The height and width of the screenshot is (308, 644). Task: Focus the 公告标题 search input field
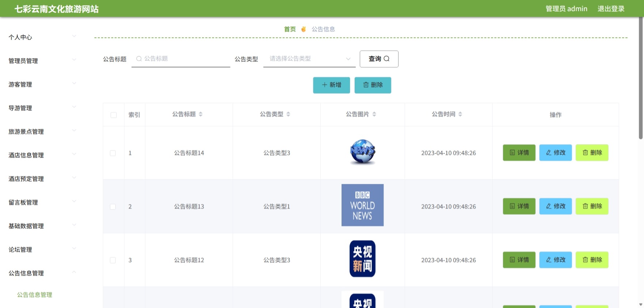tap(181, 59)
